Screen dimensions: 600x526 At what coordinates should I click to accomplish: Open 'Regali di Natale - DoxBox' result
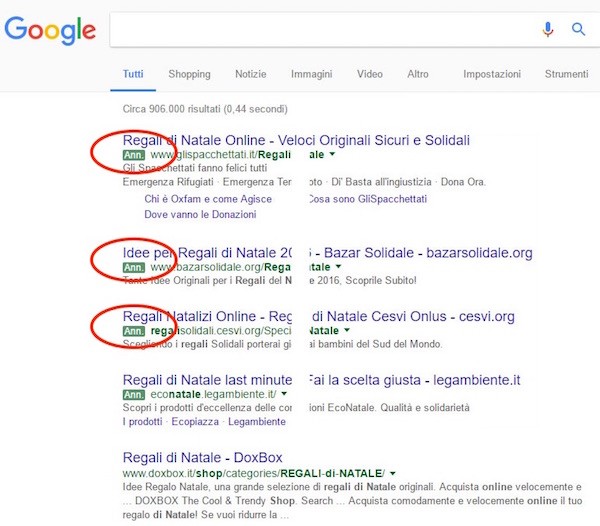(202, 457)
